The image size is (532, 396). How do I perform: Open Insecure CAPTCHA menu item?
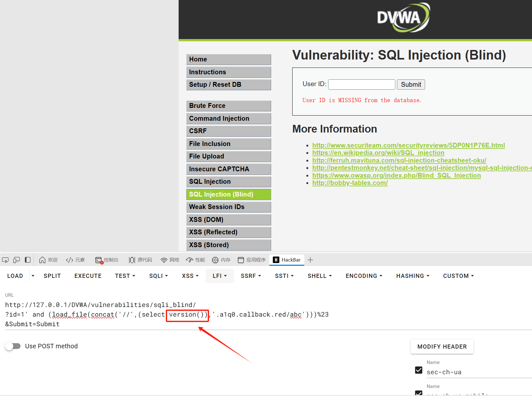pos(229,169)
